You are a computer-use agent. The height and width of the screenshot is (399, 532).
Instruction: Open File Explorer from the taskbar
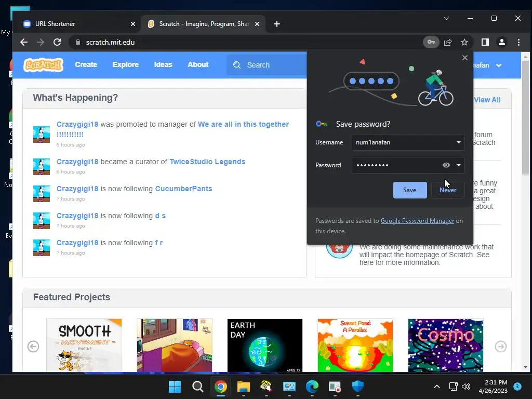(x=243, y=387)
